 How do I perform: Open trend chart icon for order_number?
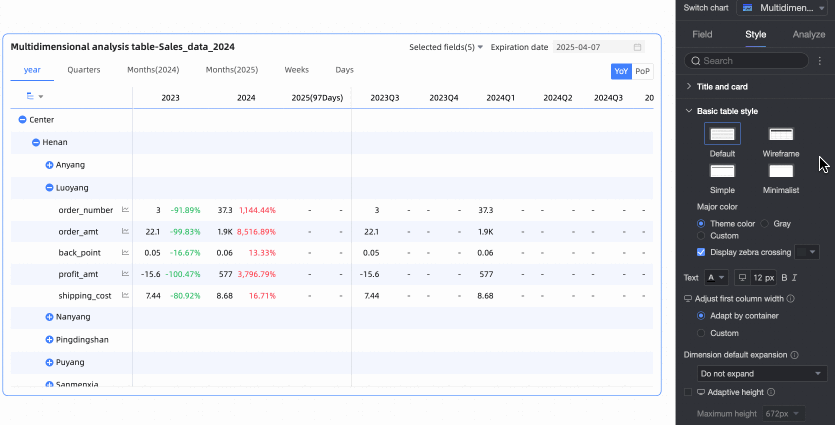coord(125,210)
